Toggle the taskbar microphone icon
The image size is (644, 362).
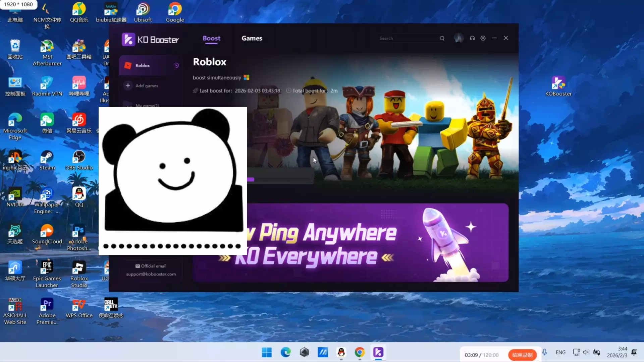(x=545, y=352)
